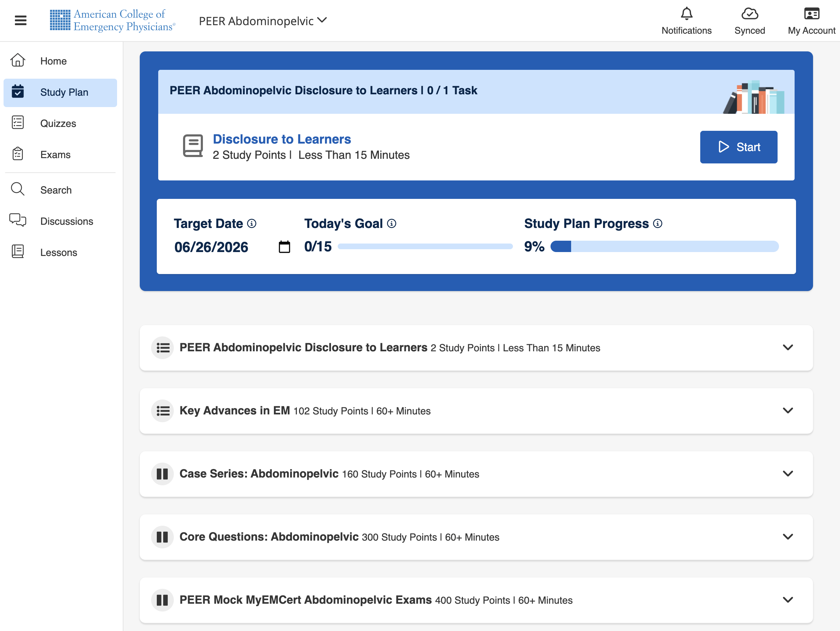Click the books illustration in the banner

[753, 97]
